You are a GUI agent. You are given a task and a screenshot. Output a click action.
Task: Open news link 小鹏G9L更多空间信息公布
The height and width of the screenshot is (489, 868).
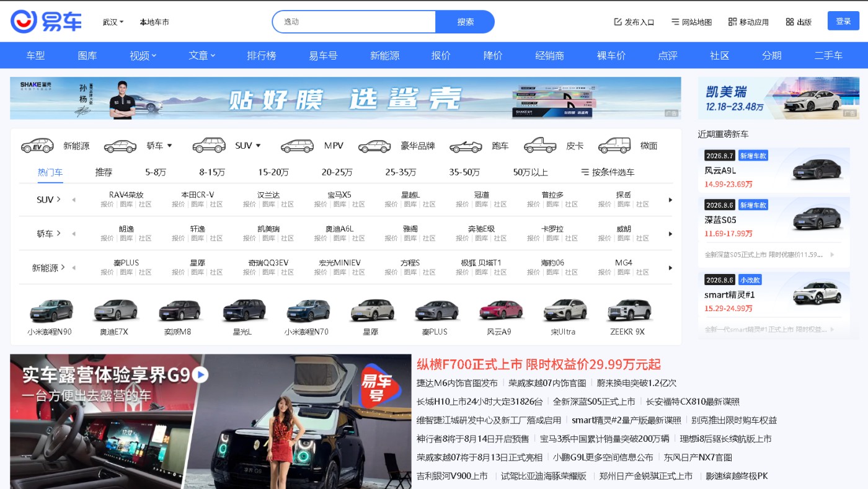click(x=603, y=457)
